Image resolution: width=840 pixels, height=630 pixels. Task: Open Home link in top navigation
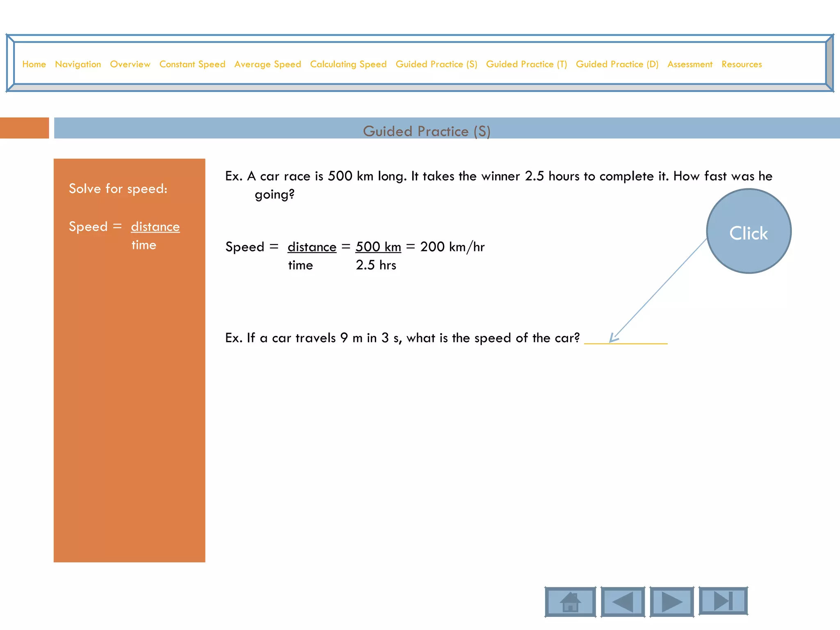(x=34, y=64)
